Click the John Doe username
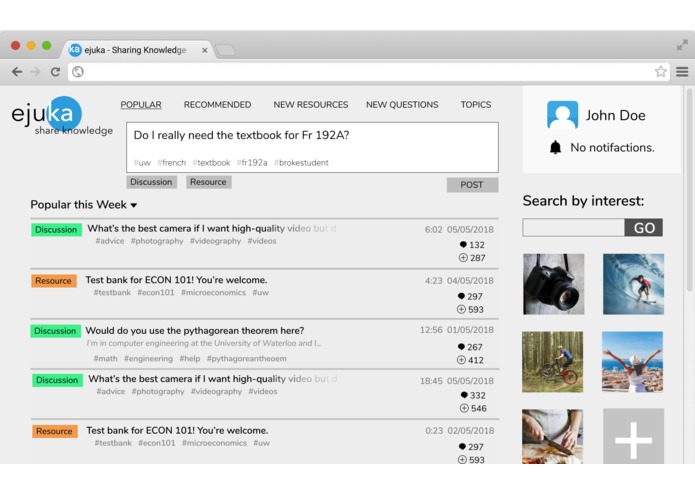 click(x=615, y=115)
